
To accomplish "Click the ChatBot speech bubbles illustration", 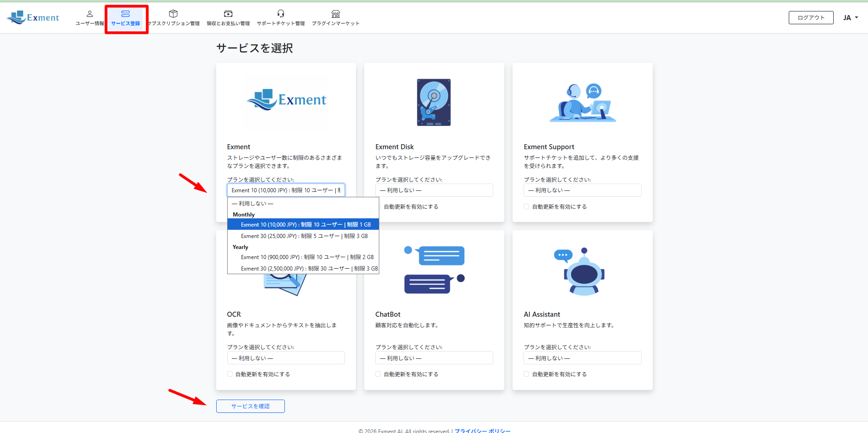I will pyautogui.click(x=434, y=270).
